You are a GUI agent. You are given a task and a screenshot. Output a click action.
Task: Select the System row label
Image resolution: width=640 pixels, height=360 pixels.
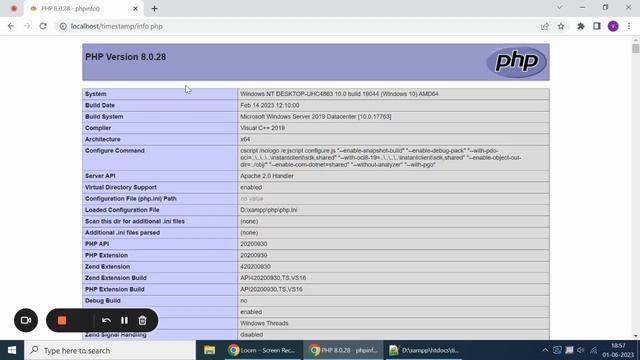(x=96, y=94)
